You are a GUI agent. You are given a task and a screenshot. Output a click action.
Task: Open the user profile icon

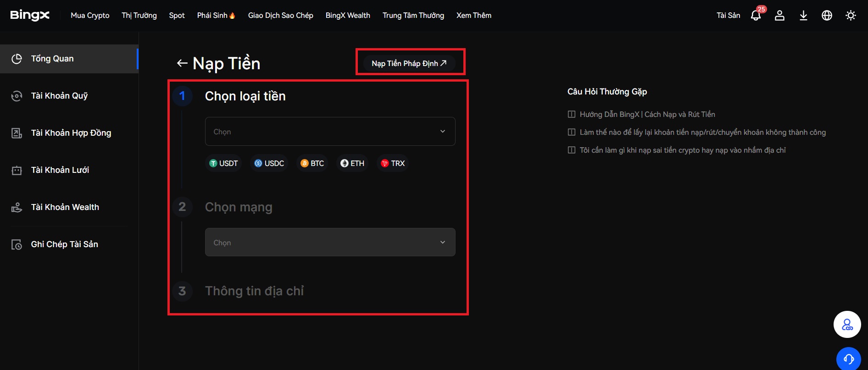pos(779,16)
